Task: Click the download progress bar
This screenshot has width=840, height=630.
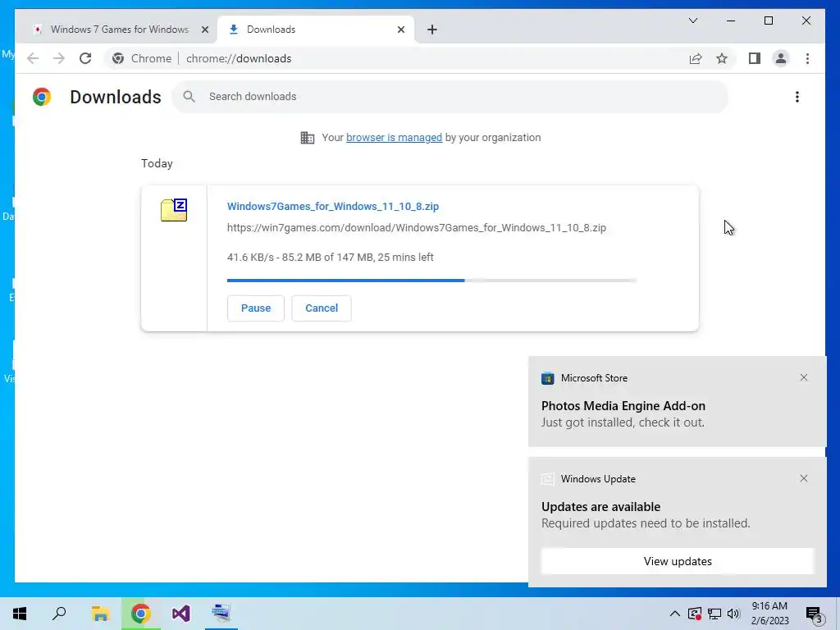Action: point(431,281)
